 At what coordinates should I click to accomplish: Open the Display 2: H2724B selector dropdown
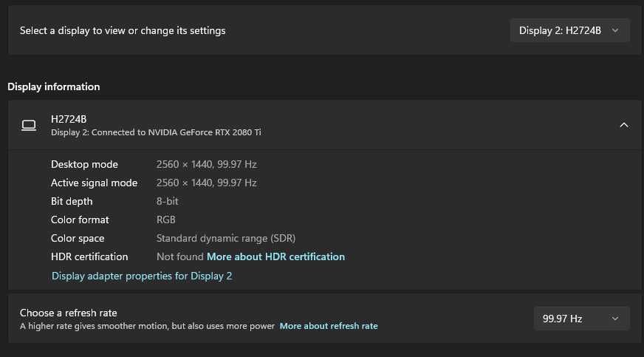569,30
